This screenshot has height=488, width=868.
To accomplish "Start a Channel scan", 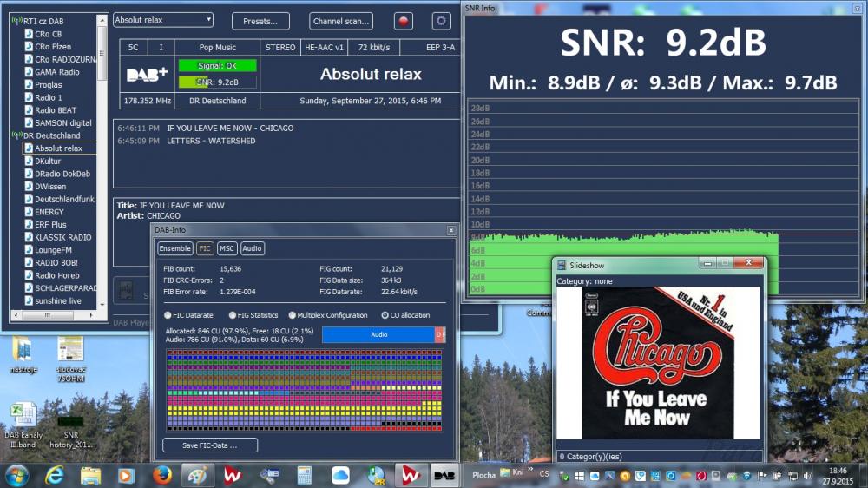I will pos(340,21).
